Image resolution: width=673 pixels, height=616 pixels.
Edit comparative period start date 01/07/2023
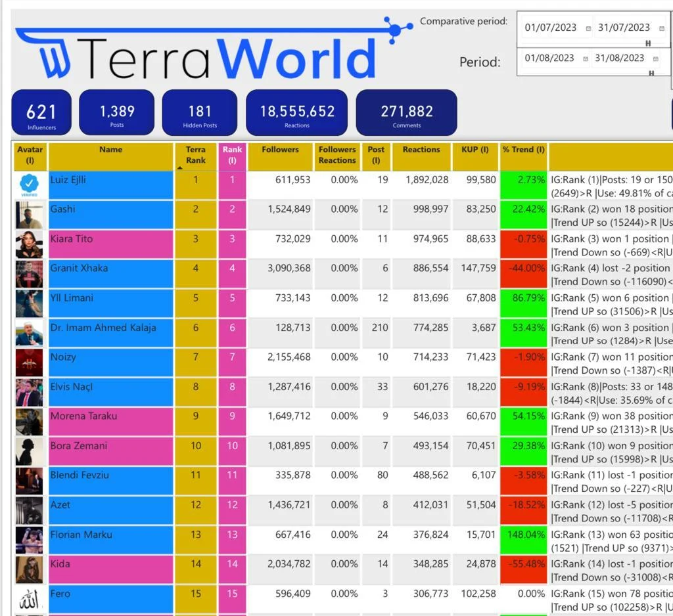pyautogui.click(x=550, y=28)
